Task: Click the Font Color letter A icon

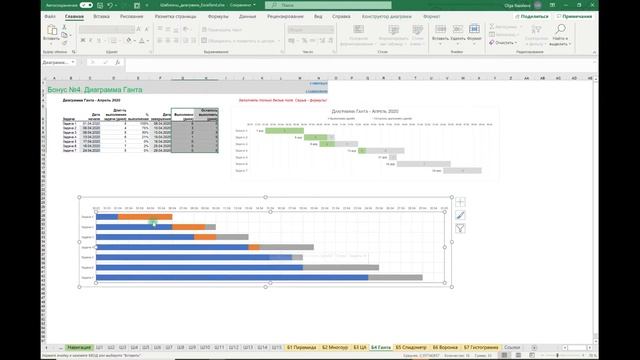Action: coord(142,40)
